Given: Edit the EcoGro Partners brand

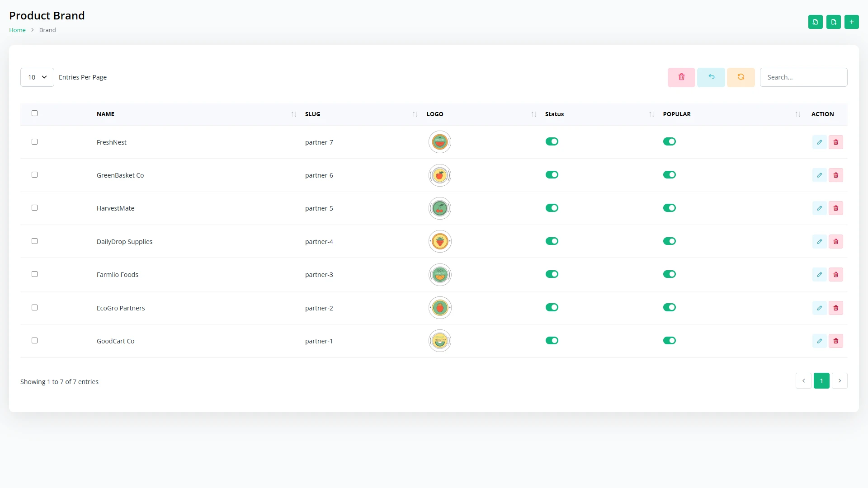Looking at the screenshot, I should 819,308.
